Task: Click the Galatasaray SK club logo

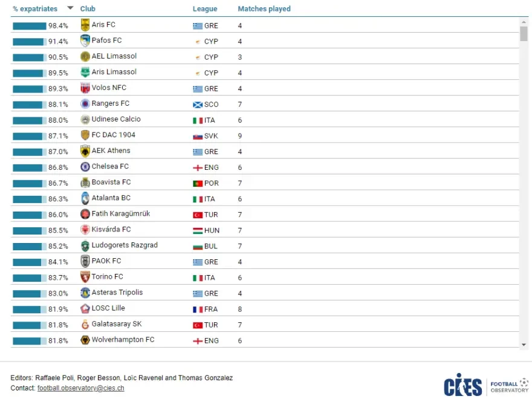Action: point(85,324)
